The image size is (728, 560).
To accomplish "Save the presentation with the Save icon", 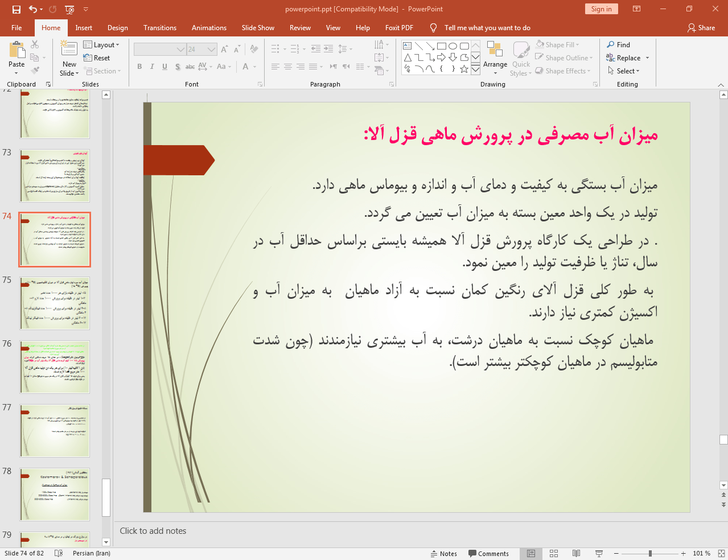I will pos(16,9).
